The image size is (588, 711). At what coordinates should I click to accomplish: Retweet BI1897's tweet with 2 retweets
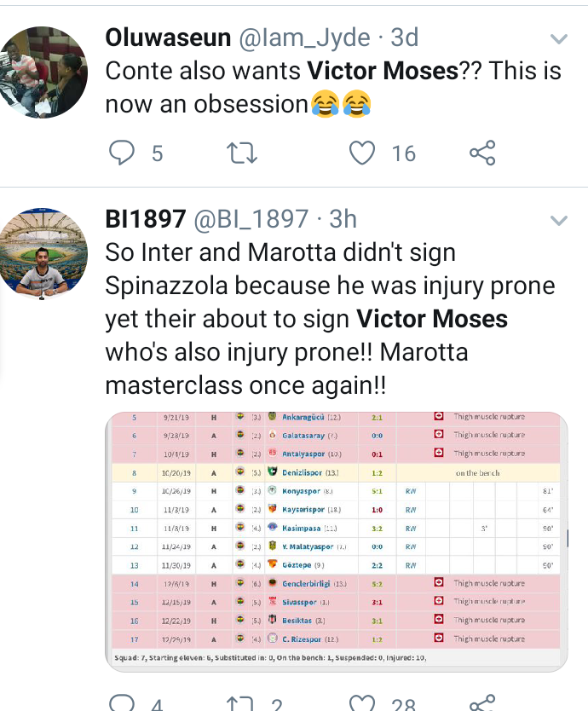tap(240, 703)
